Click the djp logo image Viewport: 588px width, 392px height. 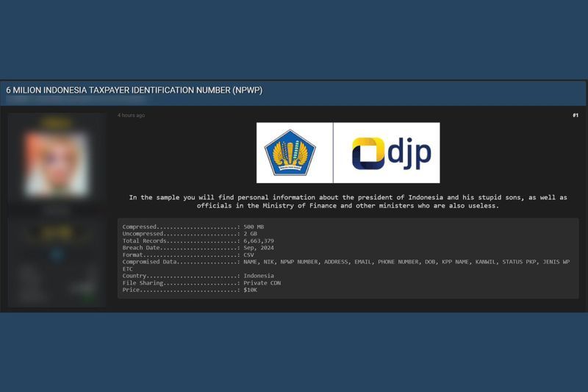[392, 153]
